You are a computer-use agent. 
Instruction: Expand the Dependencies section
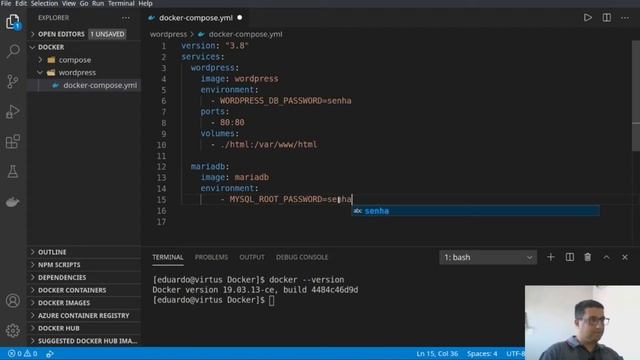tap(84, 278)
